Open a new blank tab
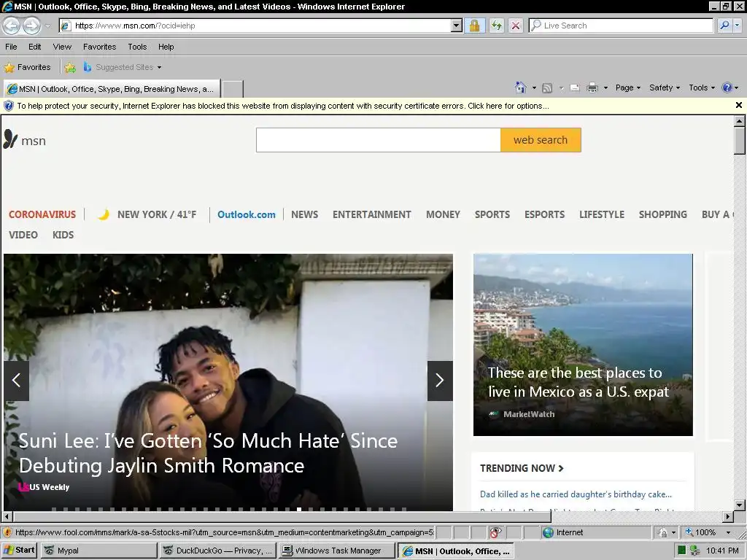Screen dimensions: 747x560 tap(233, 89)
